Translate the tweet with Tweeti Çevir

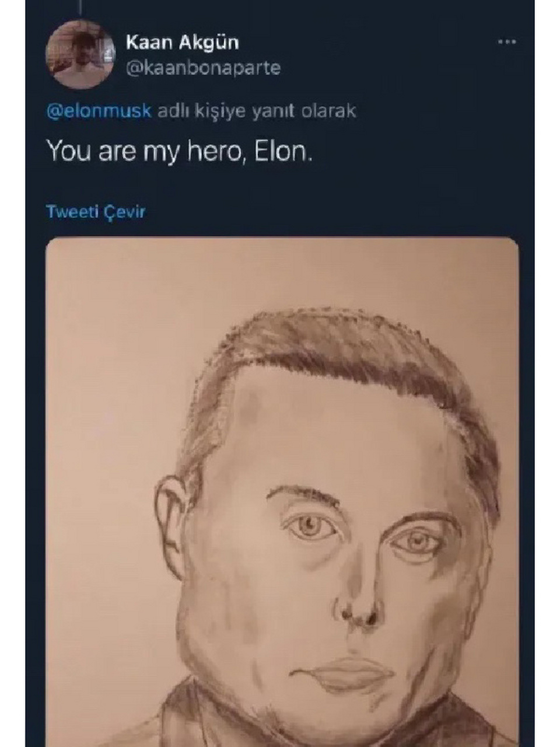coord(96,211)
